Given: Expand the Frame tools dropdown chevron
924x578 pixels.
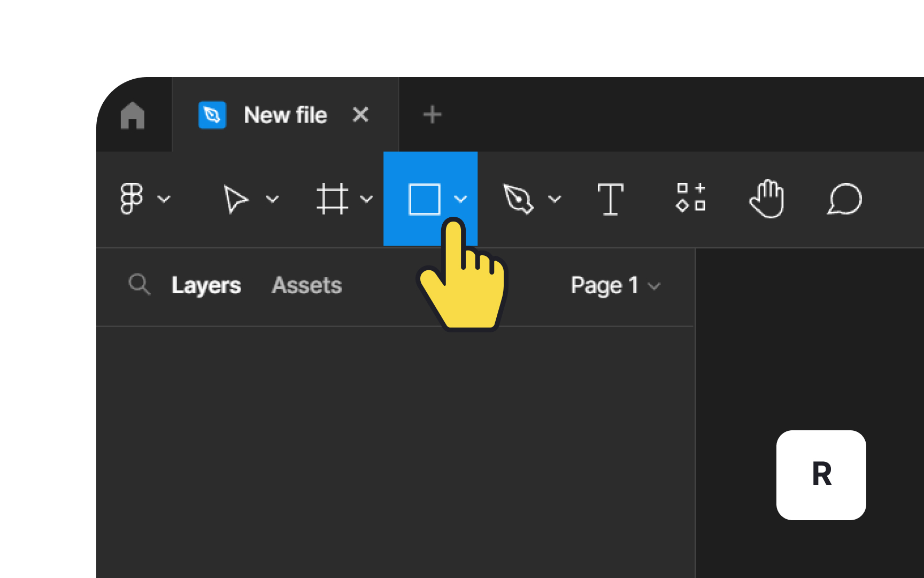Looking at the screenshot, I should coord(366,199).
